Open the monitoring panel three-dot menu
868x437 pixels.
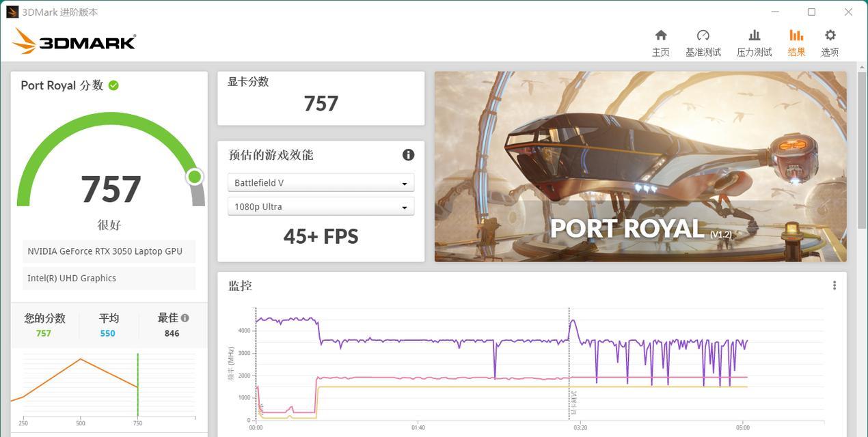pos(834,285)
